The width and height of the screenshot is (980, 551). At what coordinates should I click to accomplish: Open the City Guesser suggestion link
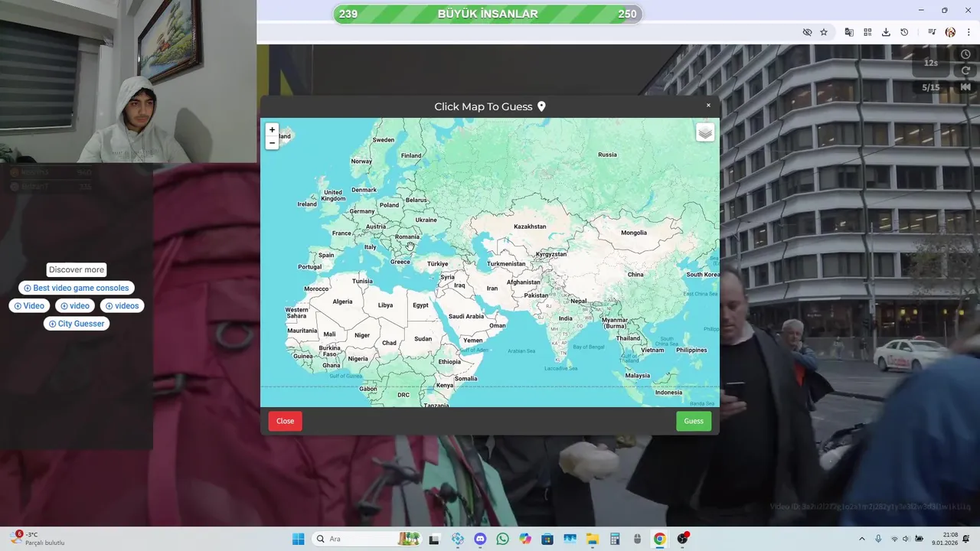[x=77, y=324]
